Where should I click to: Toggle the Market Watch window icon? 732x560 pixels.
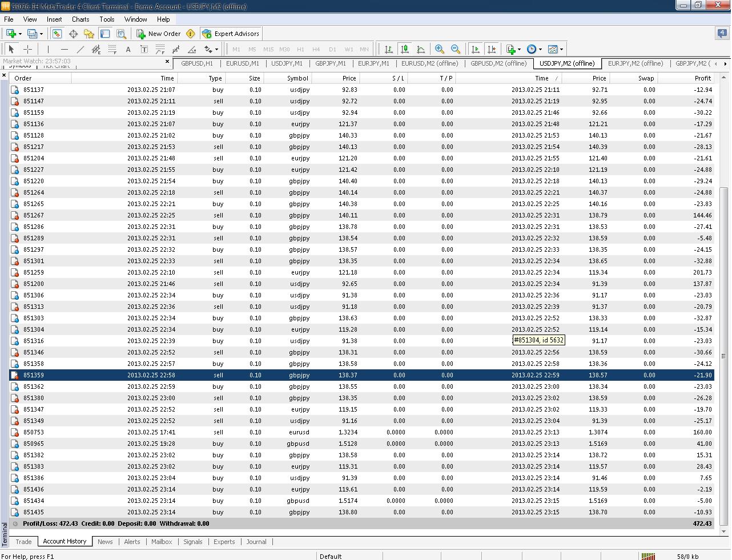[x=57, y=34]
